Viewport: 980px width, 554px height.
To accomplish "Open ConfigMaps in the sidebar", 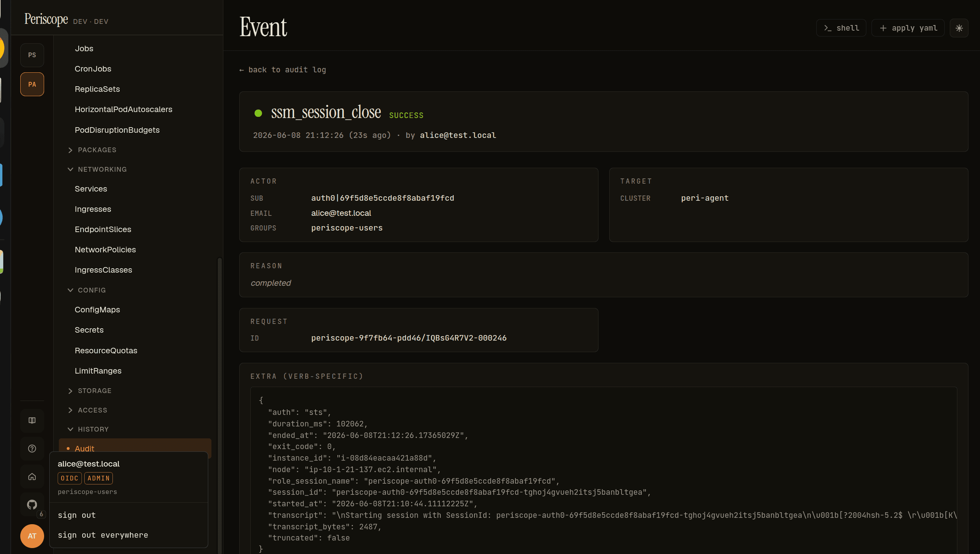I will coord(97,310).
